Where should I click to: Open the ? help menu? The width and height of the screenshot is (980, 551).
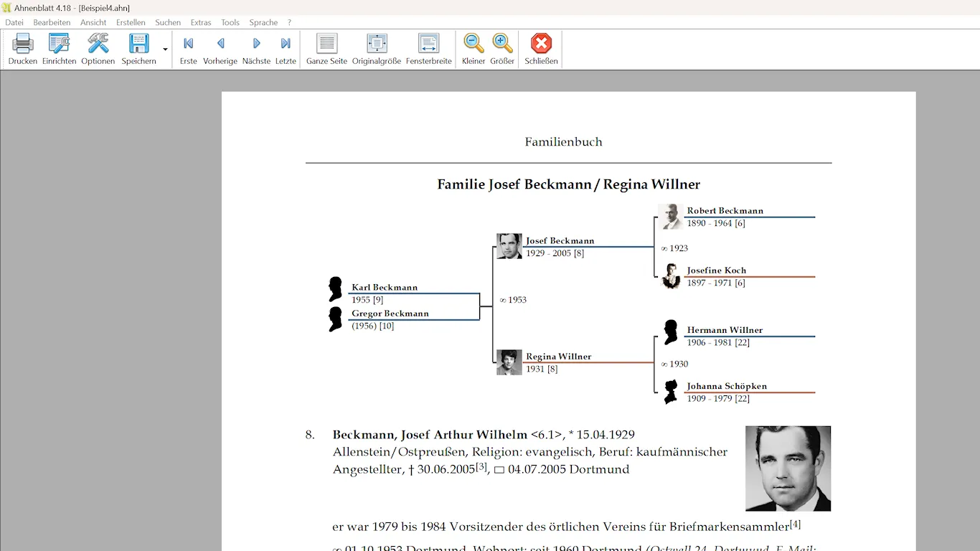click(289, 22)
